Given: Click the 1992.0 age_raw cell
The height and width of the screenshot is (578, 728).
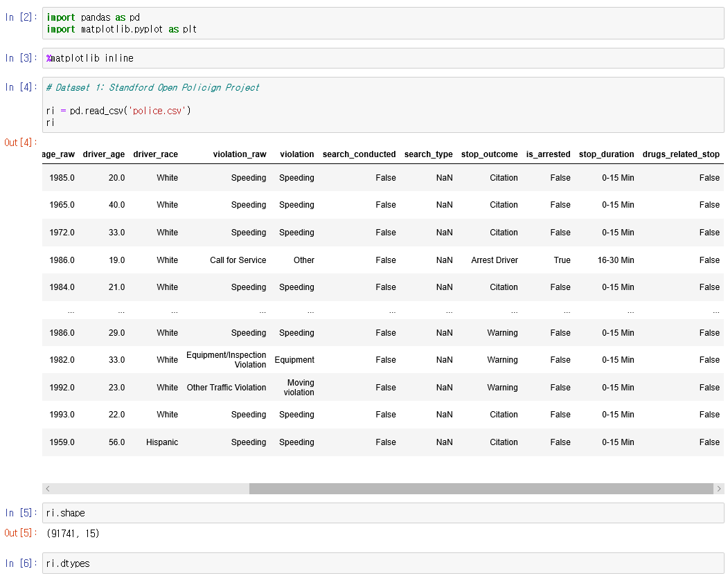Looking at the screenshot, I should tap(62, 388).
